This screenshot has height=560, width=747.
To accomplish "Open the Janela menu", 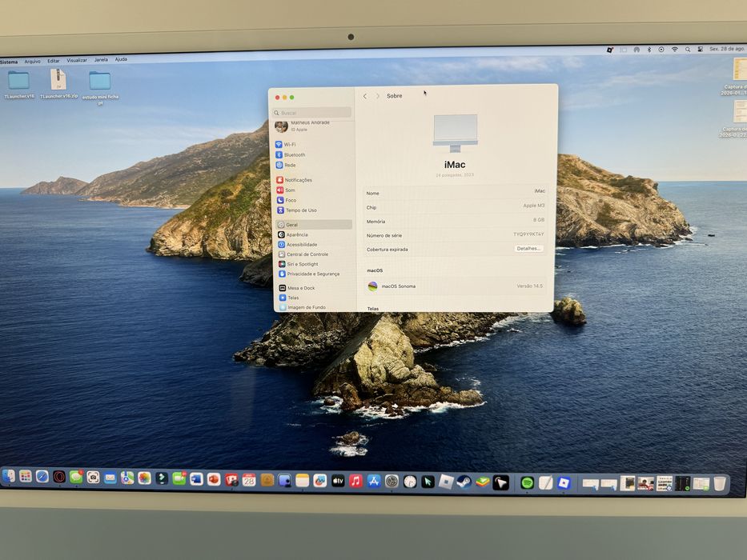I will coord(101,60).
